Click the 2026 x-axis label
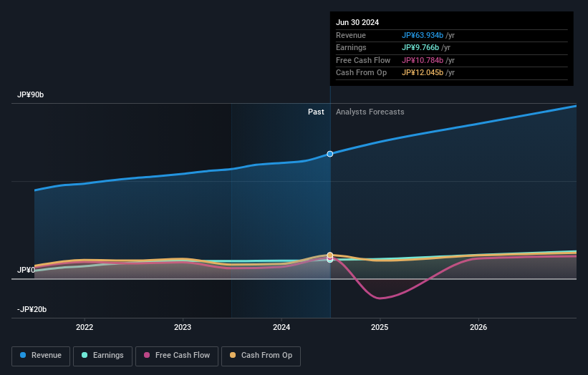This screenshot has width=588, height=375. 478,327
